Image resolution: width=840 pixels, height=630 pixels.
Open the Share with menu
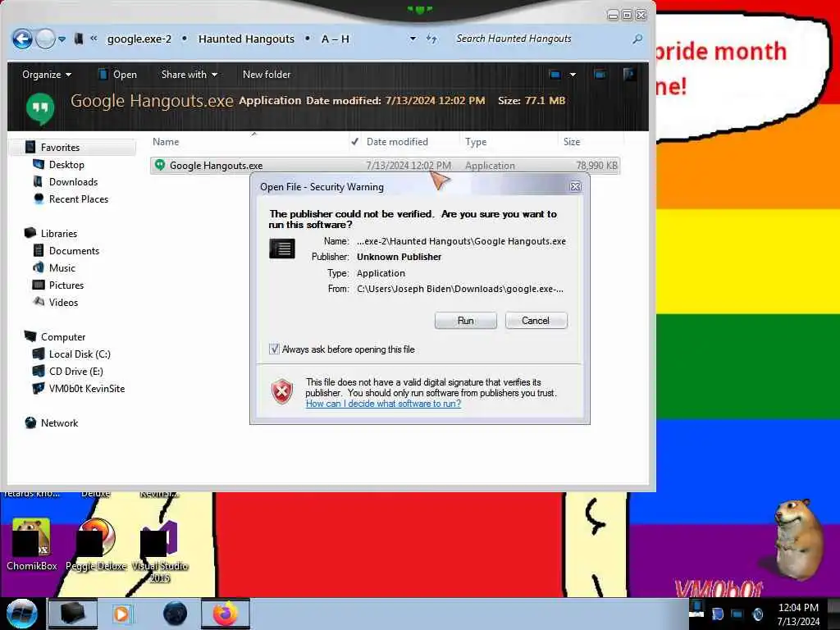tap(189, 75)
